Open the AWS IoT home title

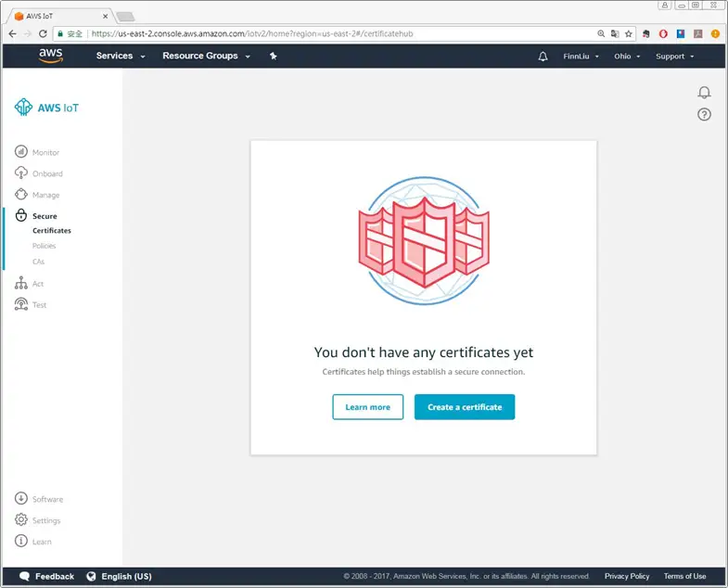(58, 108)
